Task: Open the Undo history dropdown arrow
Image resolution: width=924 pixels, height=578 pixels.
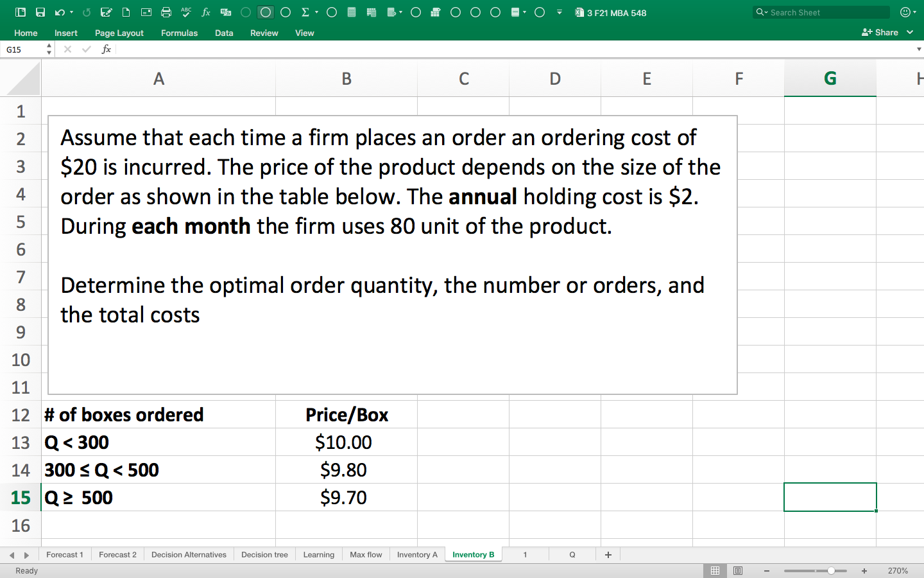Action: 70,12
